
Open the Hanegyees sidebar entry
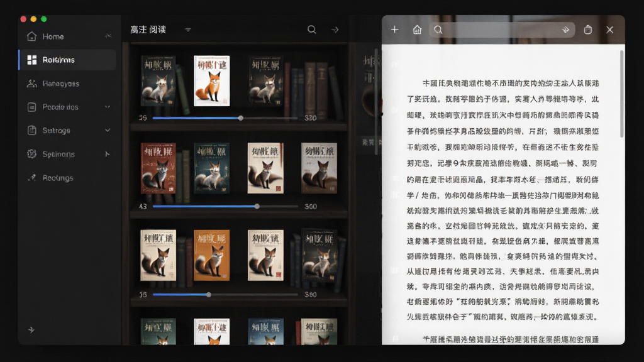[x=67, y=84]
